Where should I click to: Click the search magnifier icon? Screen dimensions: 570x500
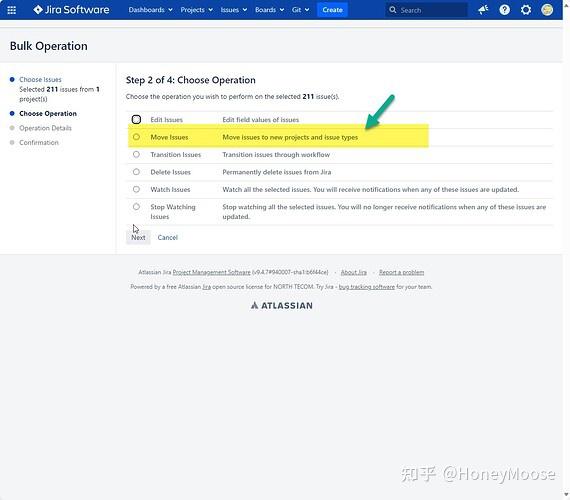(x=393, y=10)
